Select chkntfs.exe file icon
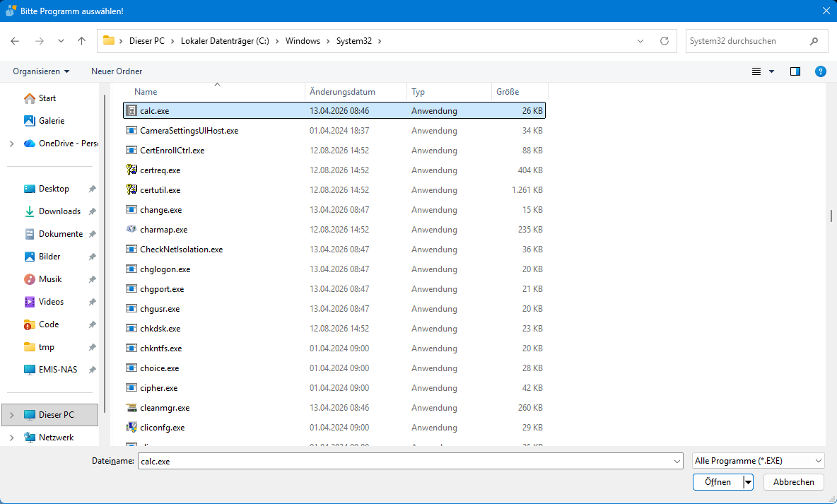The width and height of the screenshot is (837, 504). 131,348
